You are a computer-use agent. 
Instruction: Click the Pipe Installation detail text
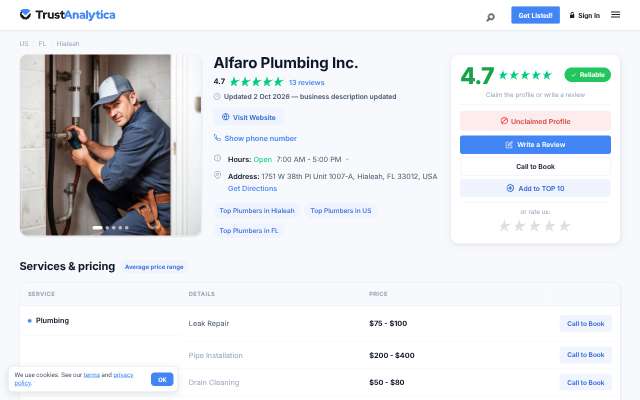coord(216,355)
